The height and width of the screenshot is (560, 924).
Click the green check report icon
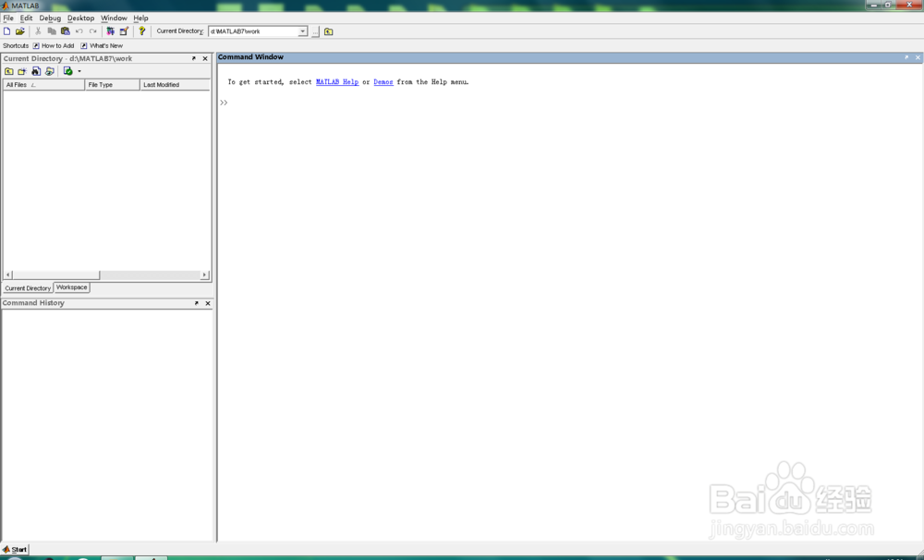67,71
